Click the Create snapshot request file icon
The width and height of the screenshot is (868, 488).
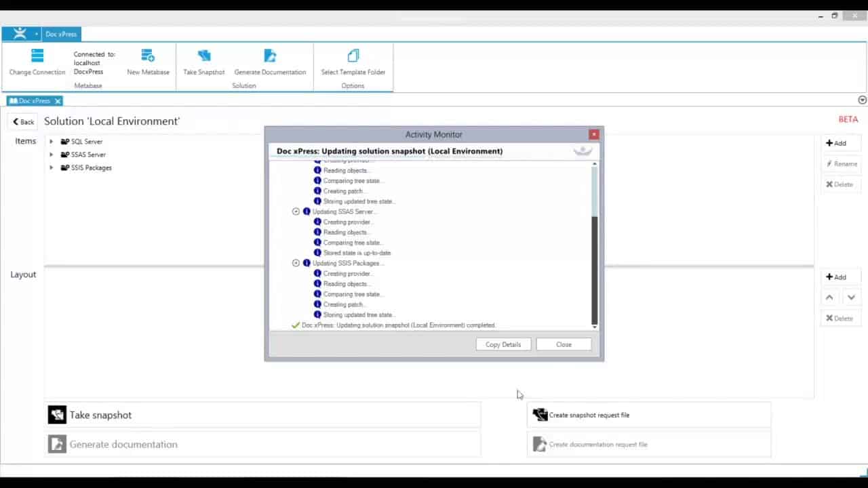[540, 414]
